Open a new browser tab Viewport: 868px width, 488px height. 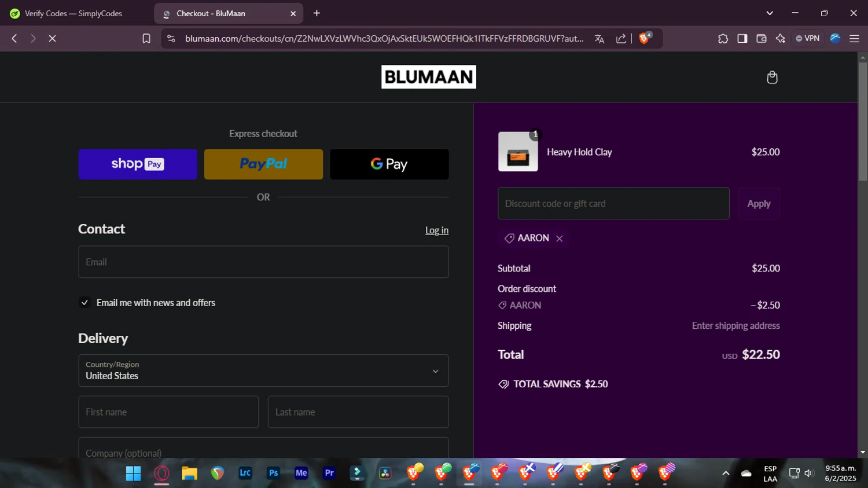coord(317,13)
